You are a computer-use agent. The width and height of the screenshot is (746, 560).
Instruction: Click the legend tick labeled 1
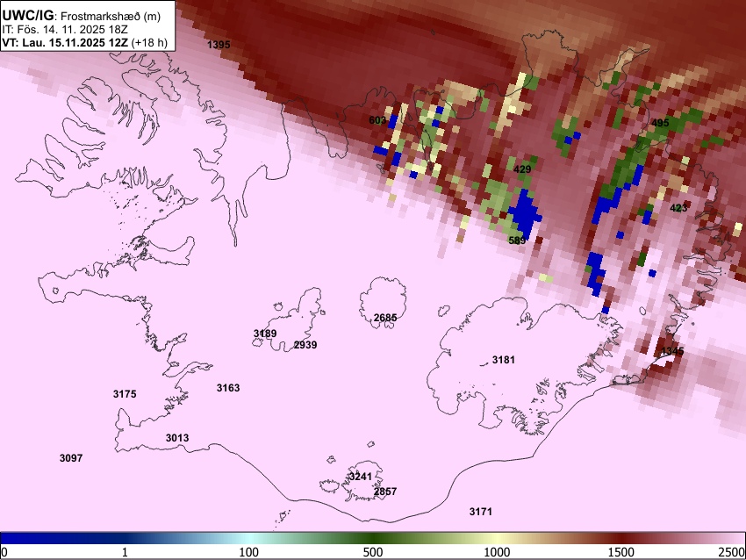[125, 552]
